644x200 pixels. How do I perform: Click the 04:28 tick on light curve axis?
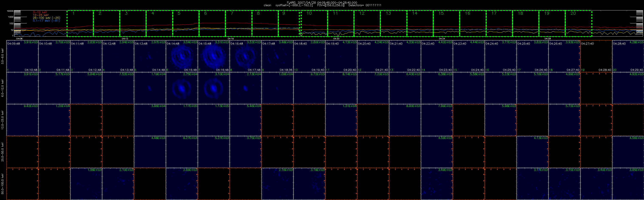point(548,39)
